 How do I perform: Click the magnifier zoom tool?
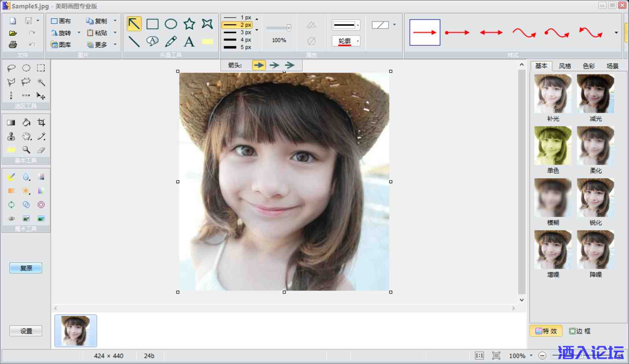(26, 150)
